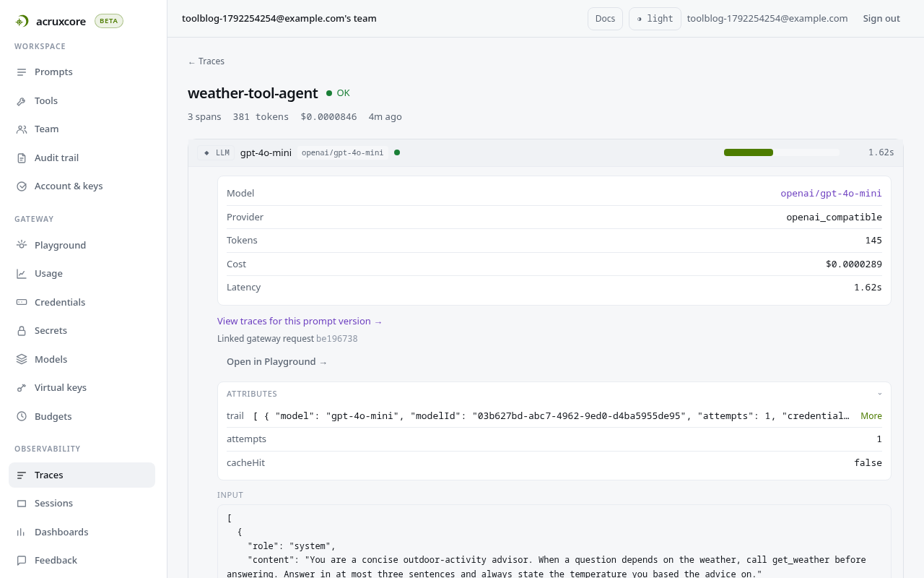Go back via ← Traces link
The image size is (924, 578).
[x=206, y=61]
